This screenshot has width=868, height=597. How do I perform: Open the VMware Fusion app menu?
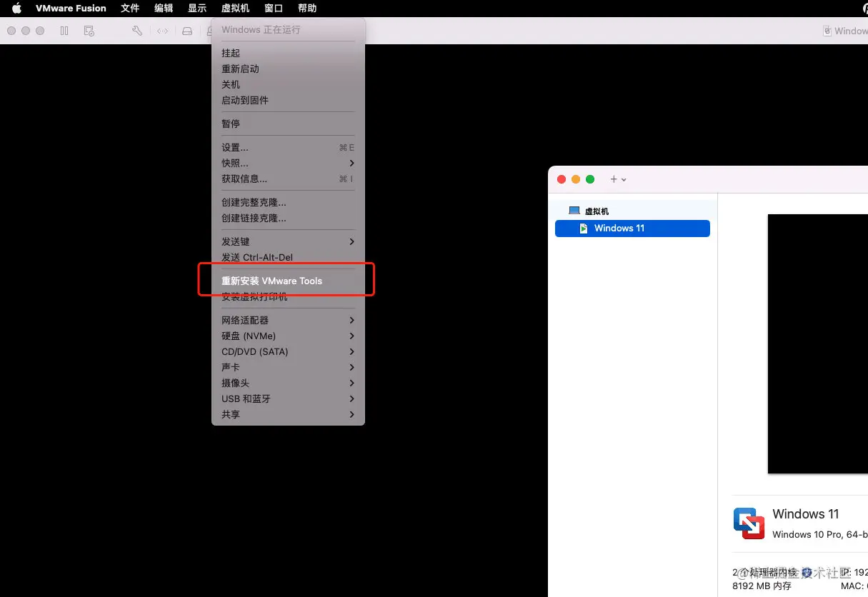pyautogui.click(x=71, y=9)
